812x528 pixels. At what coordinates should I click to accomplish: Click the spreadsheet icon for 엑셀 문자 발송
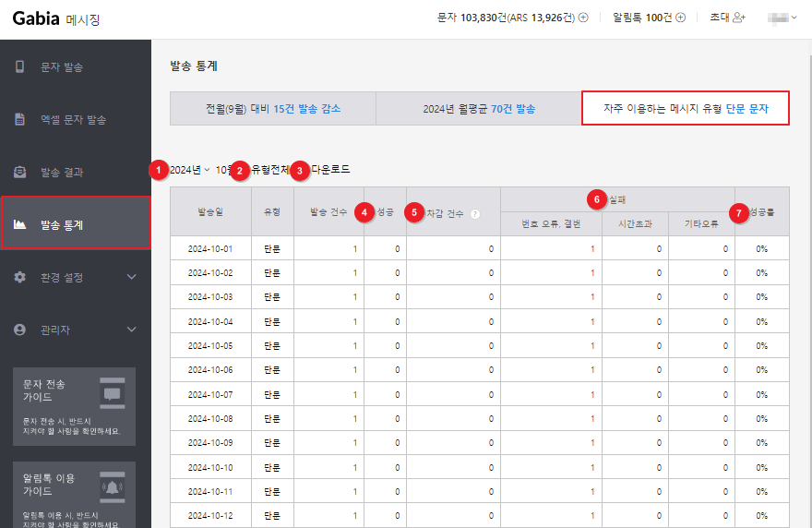[19, 119]
